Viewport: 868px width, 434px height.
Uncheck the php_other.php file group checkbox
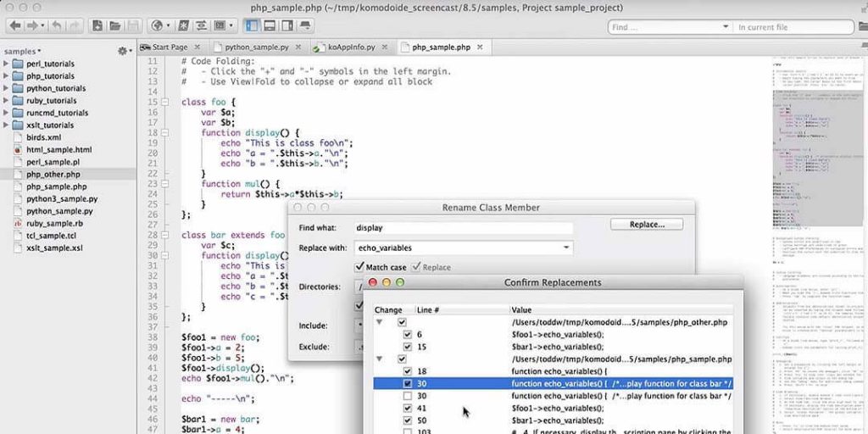click(403, 322)
